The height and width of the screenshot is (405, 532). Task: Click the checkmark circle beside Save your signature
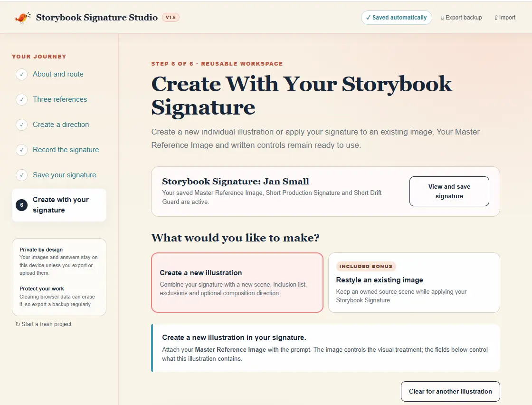(22, 175)
